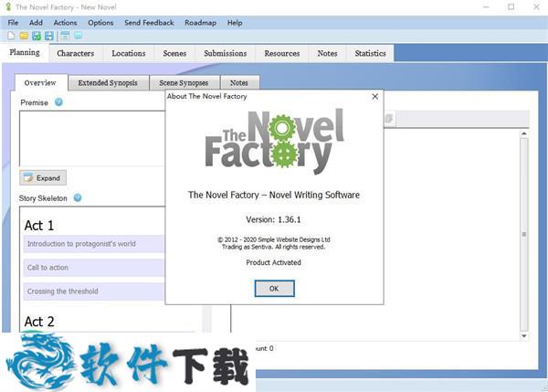Select the 'Crossing the threshold' skeleton step

(x=94, y=291)
